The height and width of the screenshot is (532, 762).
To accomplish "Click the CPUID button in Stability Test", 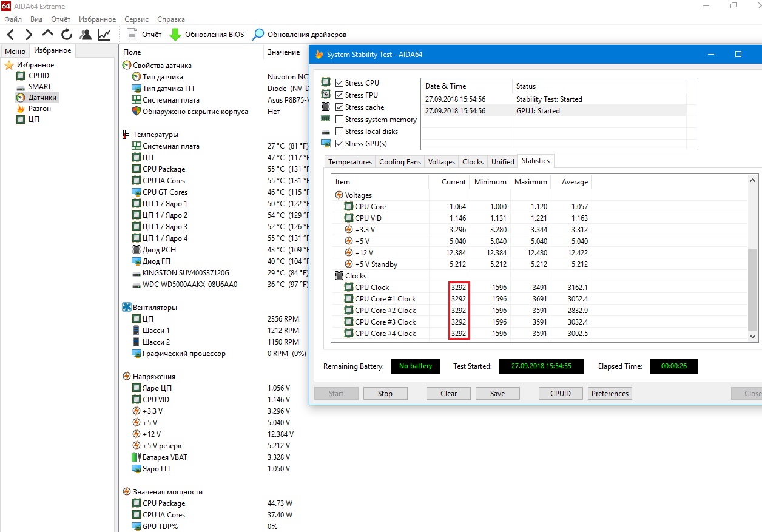I will pos(561,394).
